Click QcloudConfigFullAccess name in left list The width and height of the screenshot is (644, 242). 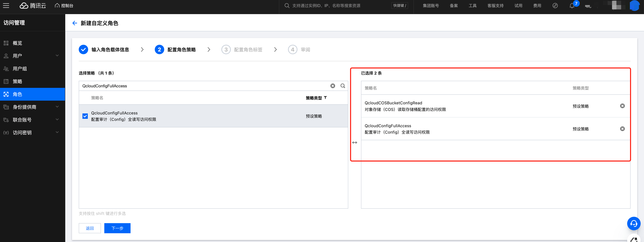tap(114, 113)
